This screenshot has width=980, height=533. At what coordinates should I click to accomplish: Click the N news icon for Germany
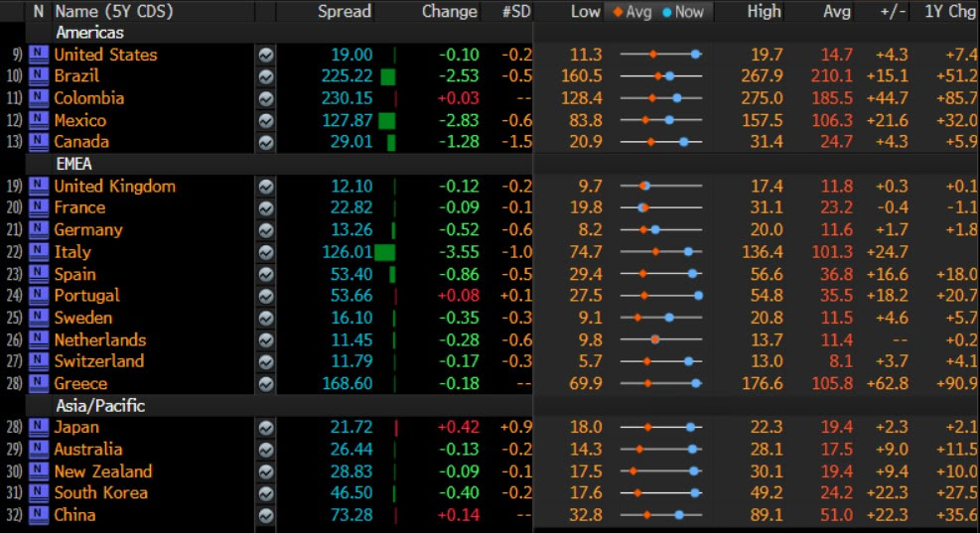click(x=39, y=229)
